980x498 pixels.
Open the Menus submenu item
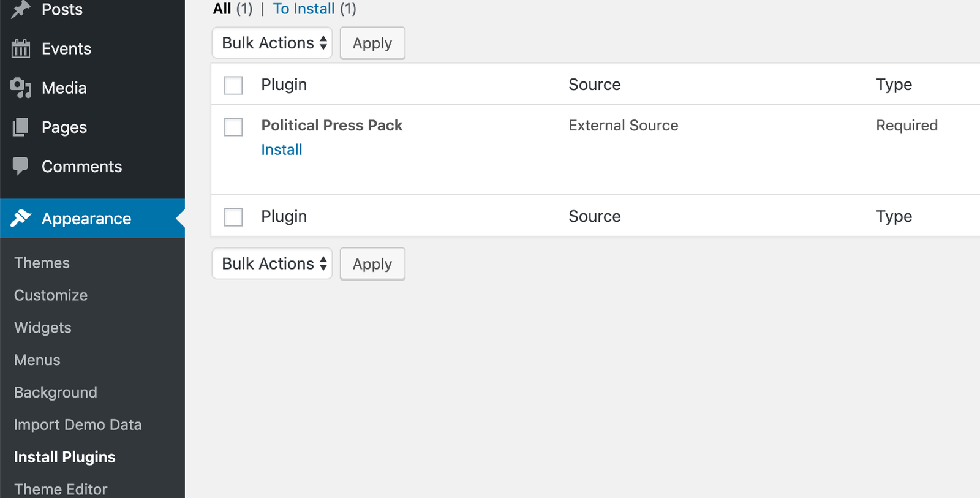click(x=37, y=360)
